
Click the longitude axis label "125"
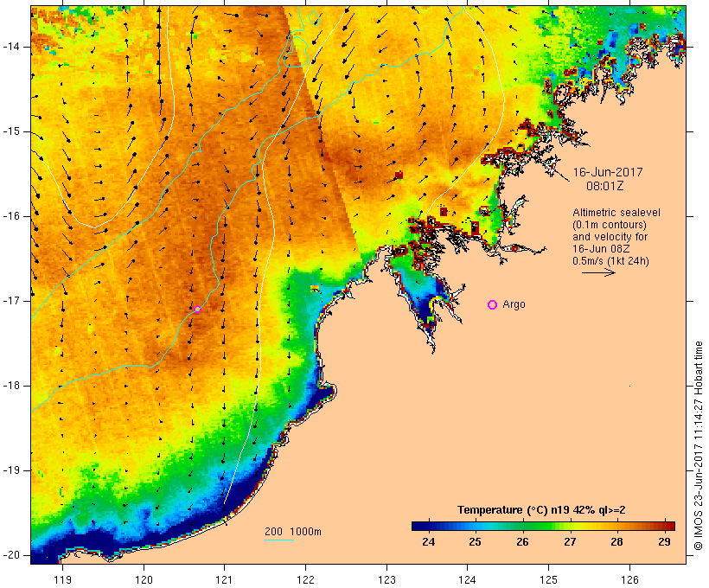click(548, 579)
